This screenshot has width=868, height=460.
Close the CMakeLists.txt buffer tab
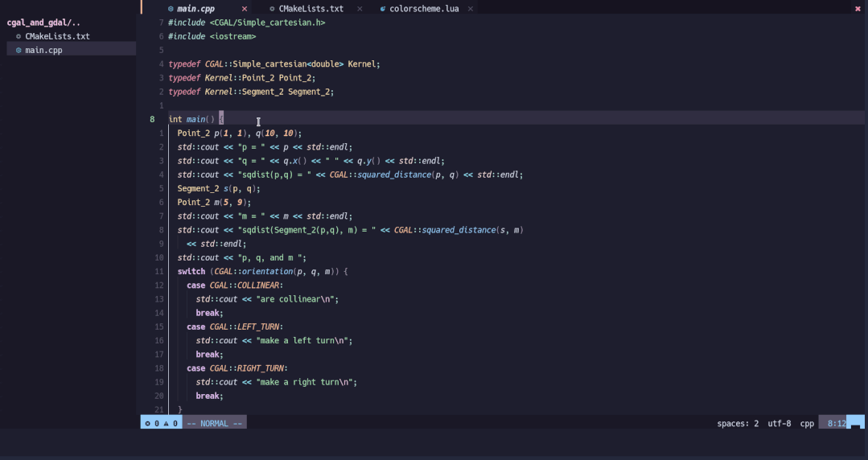pyautogui.click(x=360, y=9)
